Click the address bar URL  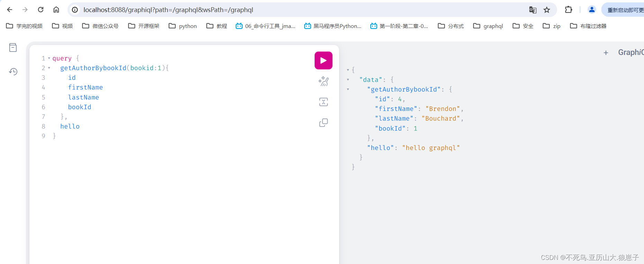tap(168, 10)
